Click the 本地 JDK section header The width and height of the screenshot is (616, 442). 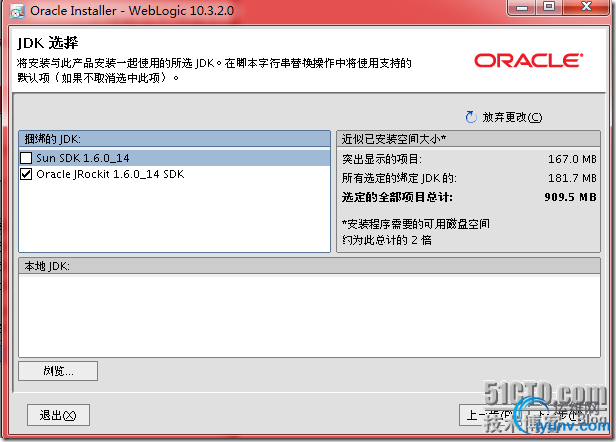coord(309,266)
